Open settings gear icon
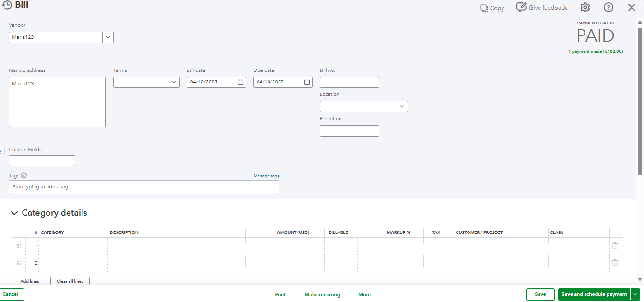The width and height of the screenshot is (644, 302). click(585, 7)
